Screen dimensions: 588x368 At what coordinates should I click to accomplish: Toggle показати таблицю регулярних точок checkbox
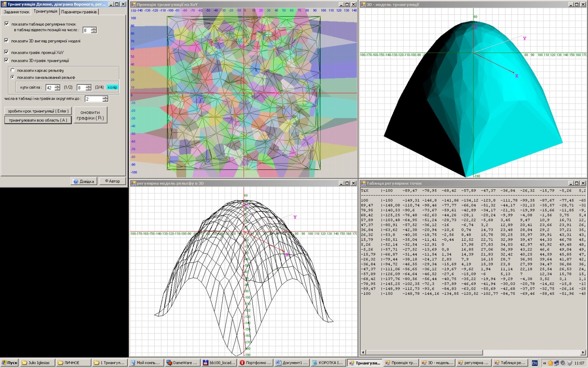[x=6, y=24]
